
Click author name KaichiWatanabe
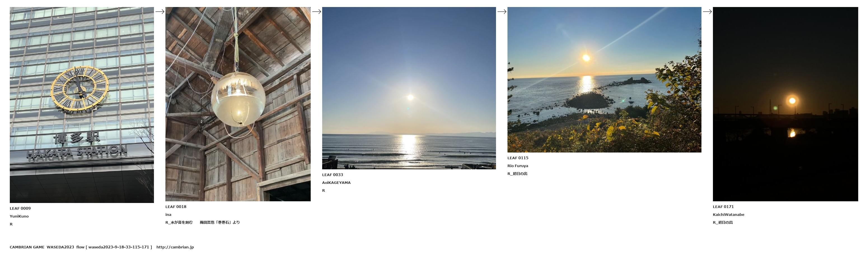(729, 214)
